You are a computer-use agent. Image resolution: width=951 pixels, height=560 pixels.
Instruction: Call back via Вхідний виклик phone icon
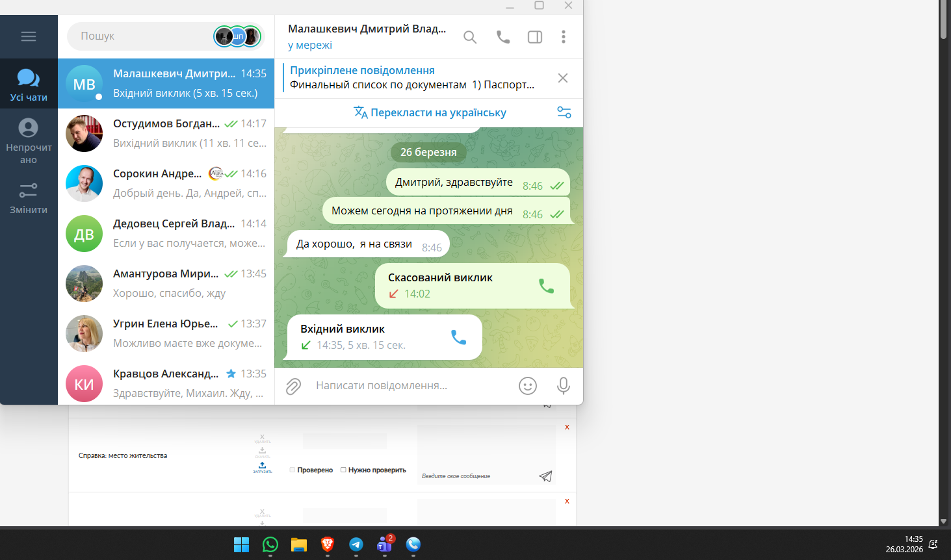[458, 337]
